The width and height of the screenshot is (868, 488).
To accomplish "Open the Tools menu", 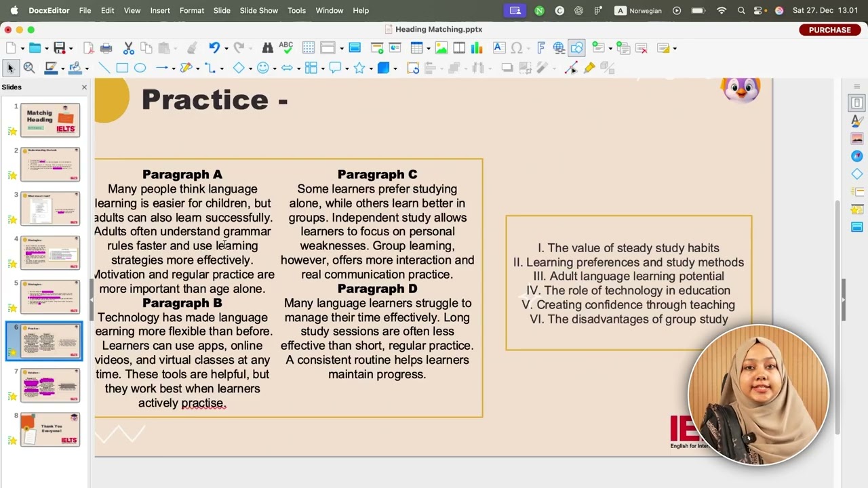I will click(x=296, y=10).
